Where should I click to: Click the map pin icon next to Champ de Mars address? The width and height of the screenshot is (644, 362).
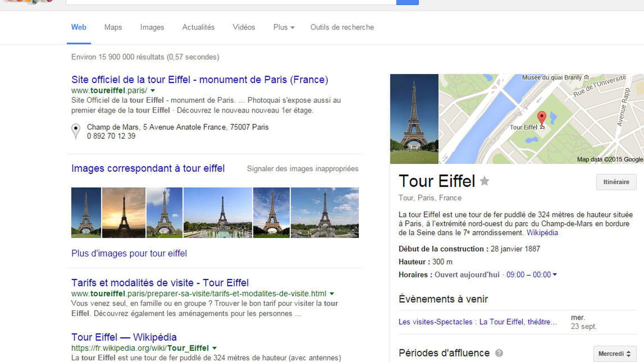[76, 131]
